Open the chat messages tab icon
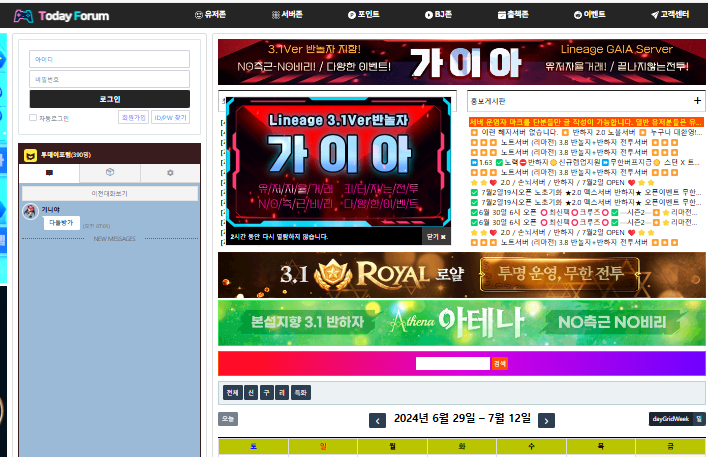The image size is (708, 457). click(49, 173)
